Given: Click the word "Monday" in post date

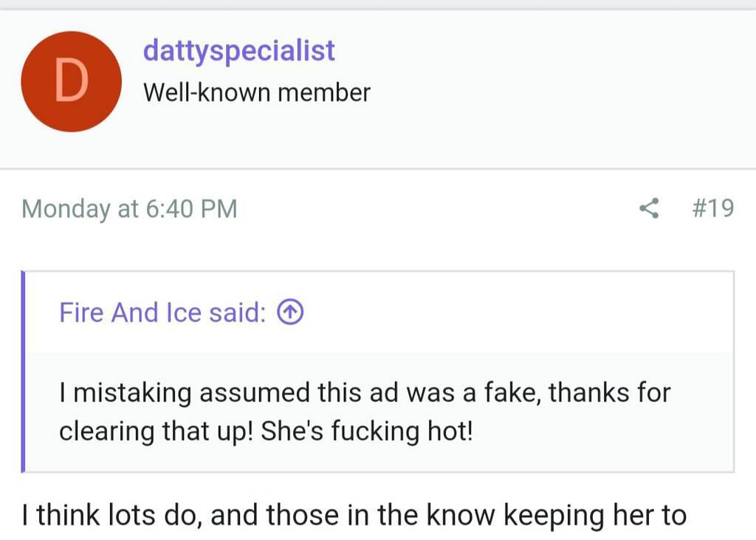Looking at the screenshot, I should point(65,209).
